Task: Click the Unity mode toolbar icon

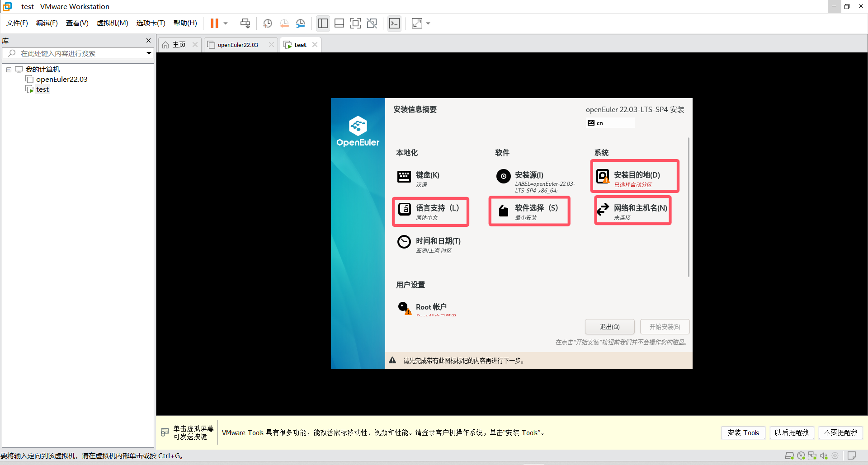Action: coord(372,23)
